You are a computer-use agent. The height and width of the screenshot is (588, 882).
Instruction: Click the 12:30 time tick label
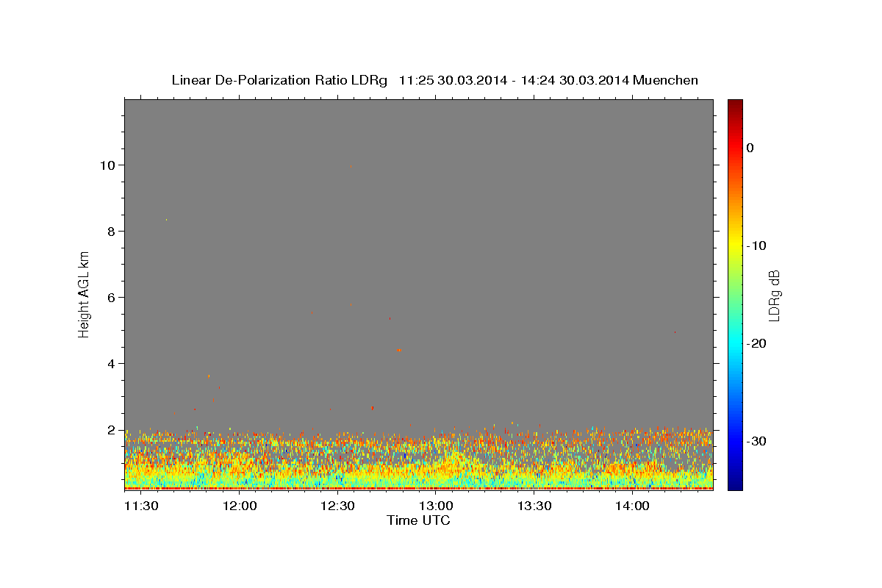pos(337,506)
